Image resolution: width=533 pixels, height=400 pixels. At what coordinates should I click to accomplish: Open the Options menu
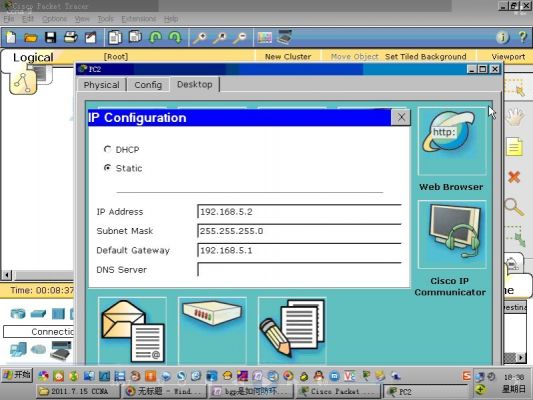54,19
